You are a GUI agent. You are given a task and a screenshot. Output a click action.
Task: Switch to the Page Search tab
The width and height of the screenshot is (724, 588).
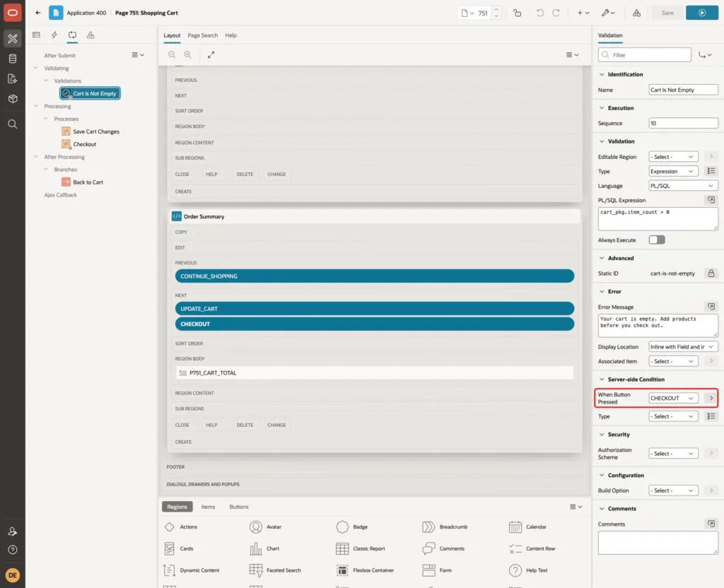(202, 35)
